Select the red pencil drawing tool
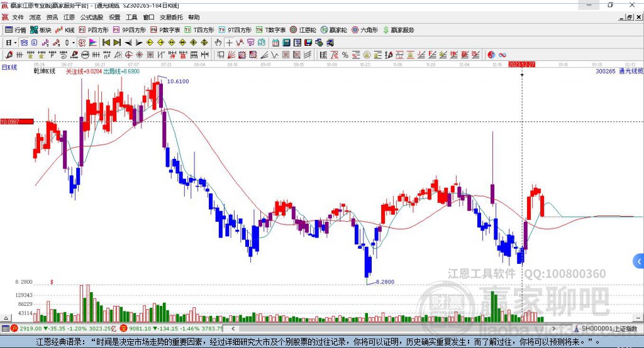The height and width of the screenshot is (348, 644). (x=9, y=55)
